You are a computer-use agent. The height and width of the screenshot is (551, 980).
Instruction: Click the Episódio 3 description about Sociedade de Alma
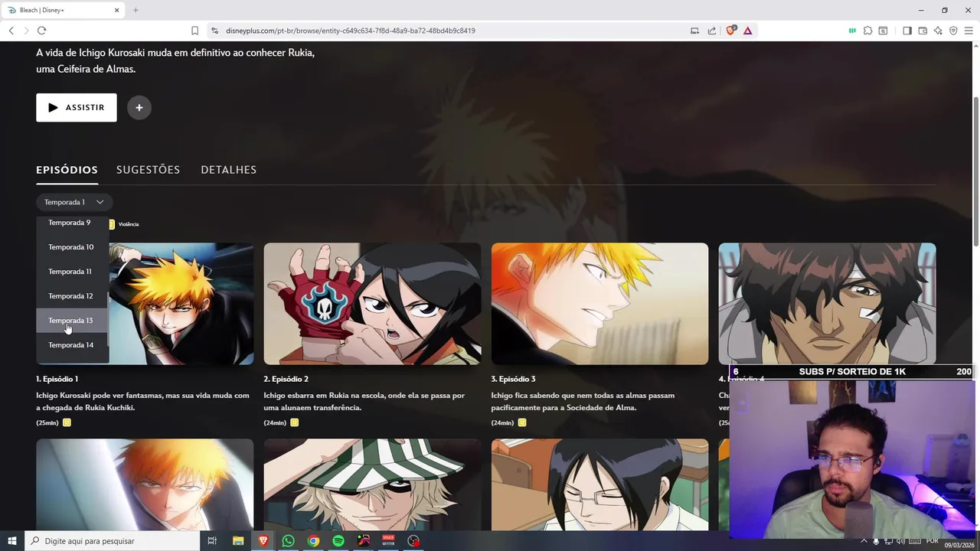click(x=583, y=402)
